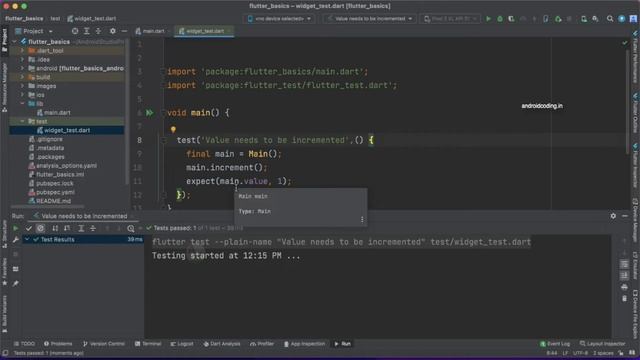The width and height of the screenshot is (640, 360).
Task: Click the three-dot menu in Main main tooltip
Action: coord(362,220)
